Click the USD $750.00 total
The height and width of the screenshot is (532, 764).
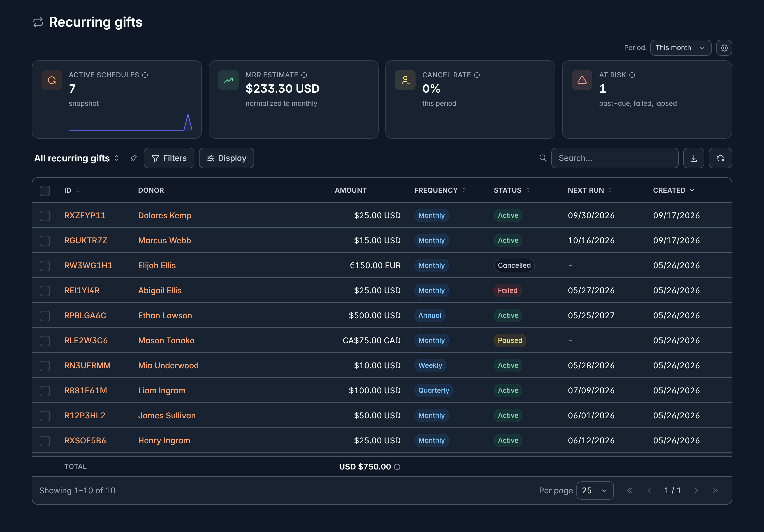point(365,467)
